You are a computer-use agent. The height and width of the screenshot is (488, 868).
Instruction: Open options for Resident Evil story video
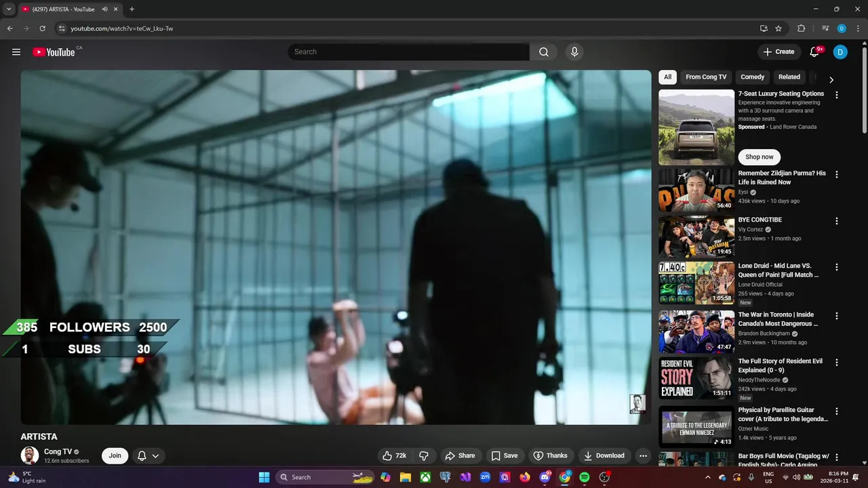pos(837,363)
